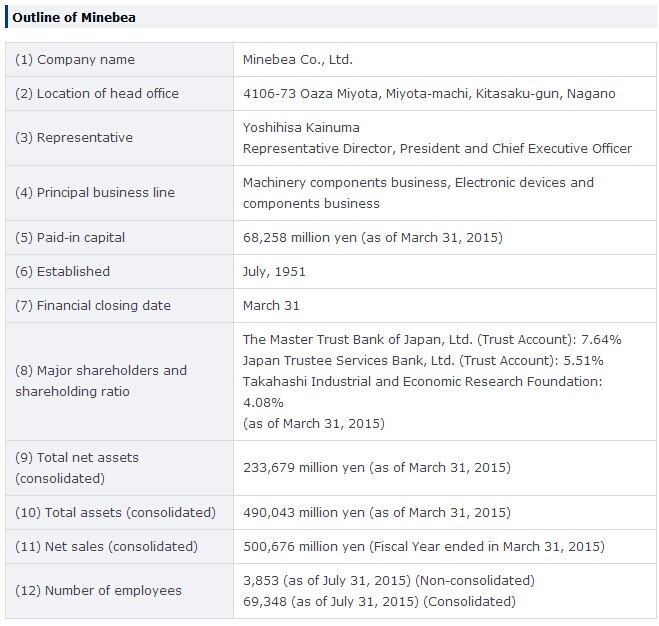
Task: Click the "Outline of Minebea" heading
Action: click(x=74, y=18)
